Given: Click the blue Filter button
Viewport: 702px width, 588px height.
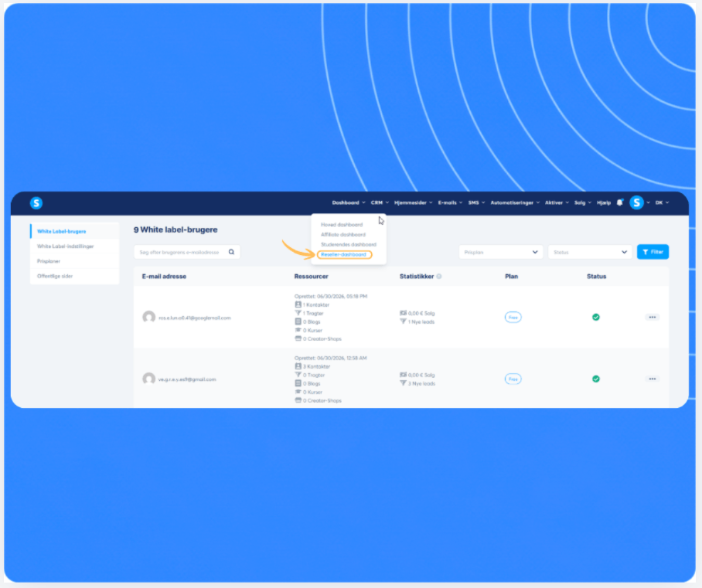Looking at the screenshot, I should point(653,252).
